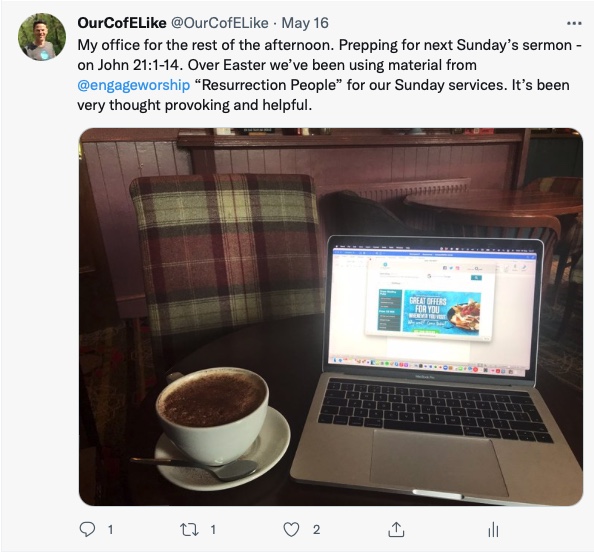This screenshot has height=552, width=594.
Task: Open OurCofELike's profile picture
Action: (x=42, y=37)
